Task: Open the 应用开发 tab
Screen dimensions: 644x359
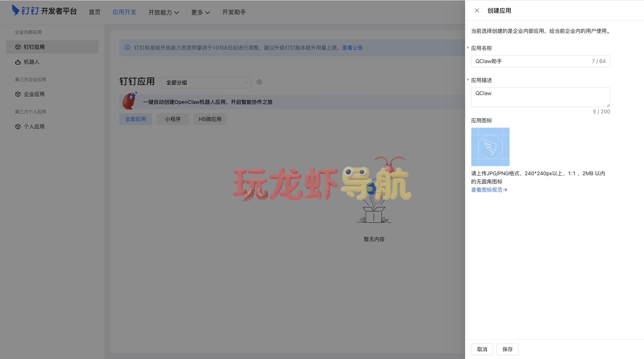Action: pyautogui.click(x=124, y=12)
